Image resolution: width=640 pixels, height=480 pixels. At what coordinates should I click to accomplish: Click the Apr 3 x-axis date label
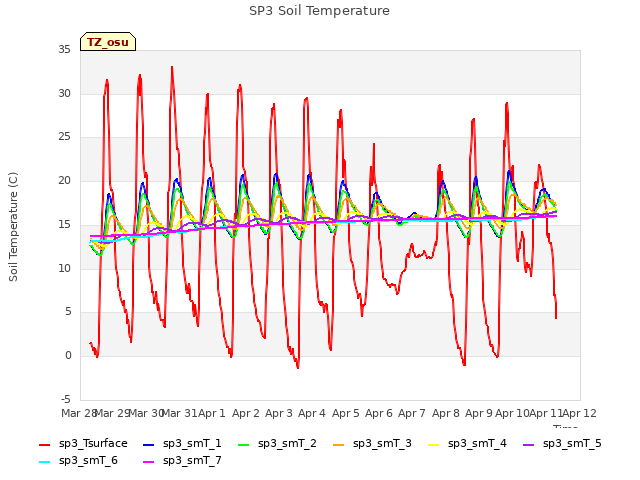279,413
